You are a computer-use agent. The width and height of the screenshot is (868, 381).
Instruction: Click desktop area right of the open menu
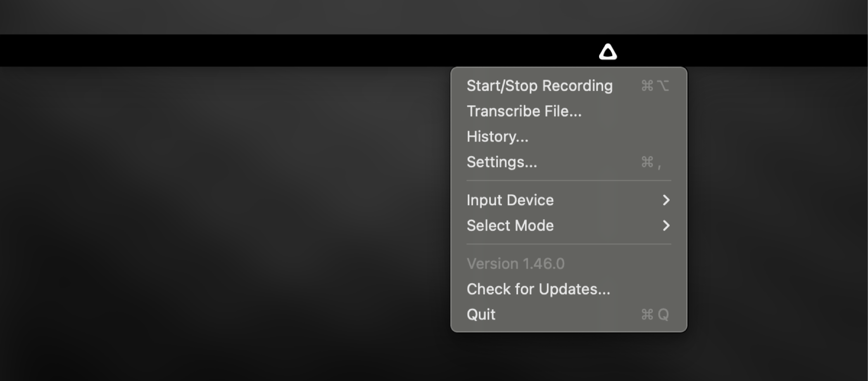[x=777, y=206]
